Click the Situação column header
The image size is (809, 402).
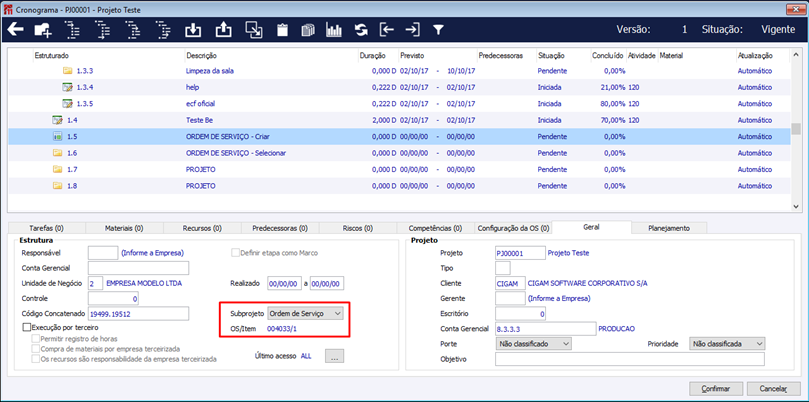click(551, 55)
